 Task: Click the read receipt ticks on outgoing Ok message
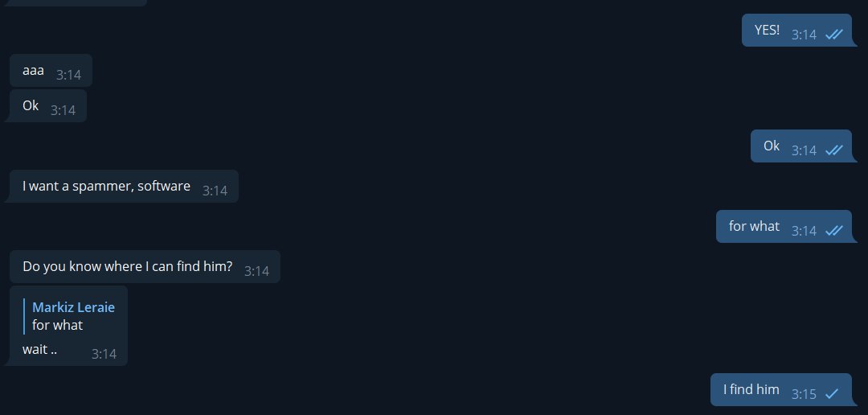[833, 150]
